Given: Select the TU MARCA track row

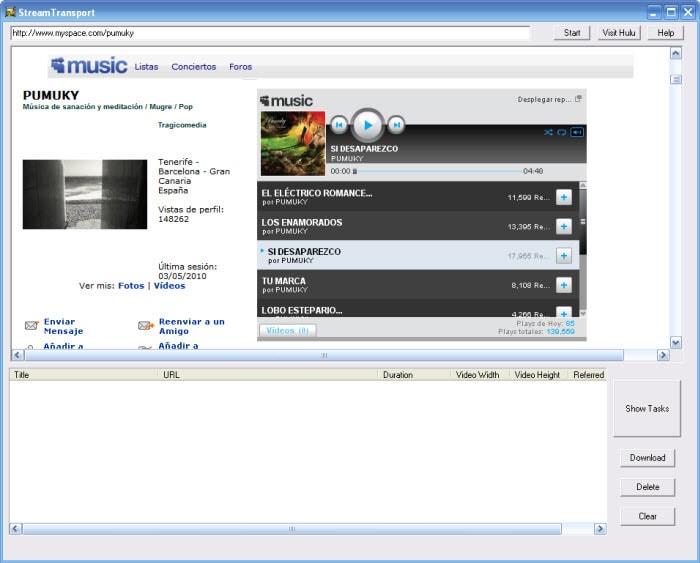Looking at the screenshot, I should pyautogui.click(x=418, y=284).
